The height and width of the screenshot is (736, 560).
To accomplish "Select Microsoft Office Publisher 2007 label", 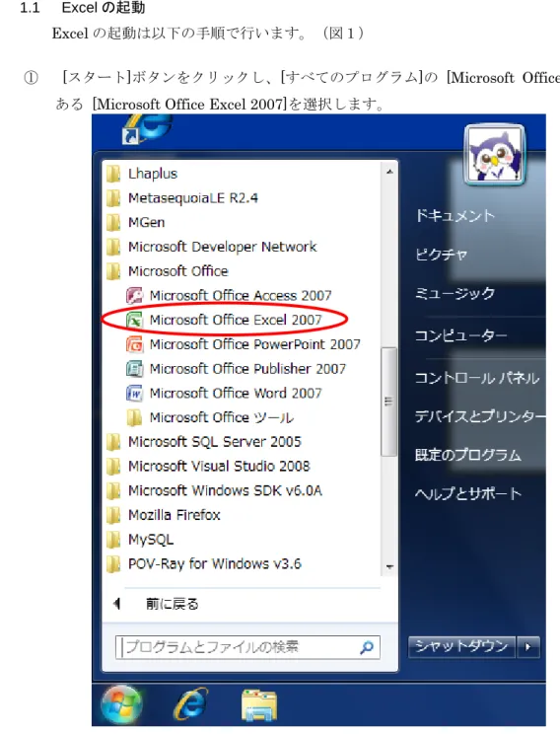I will pyautogui.click(x=247, y=369).
